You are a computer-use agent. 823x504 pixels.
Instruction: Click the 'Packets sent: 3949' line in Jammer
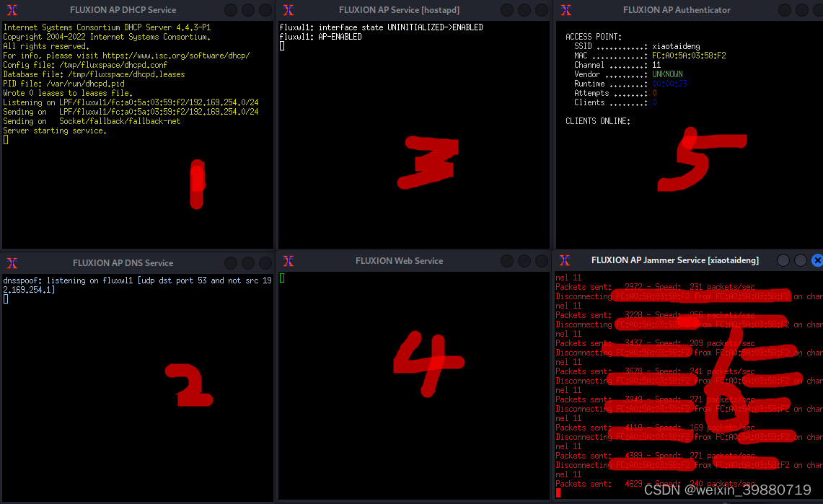tap(655, 399)
